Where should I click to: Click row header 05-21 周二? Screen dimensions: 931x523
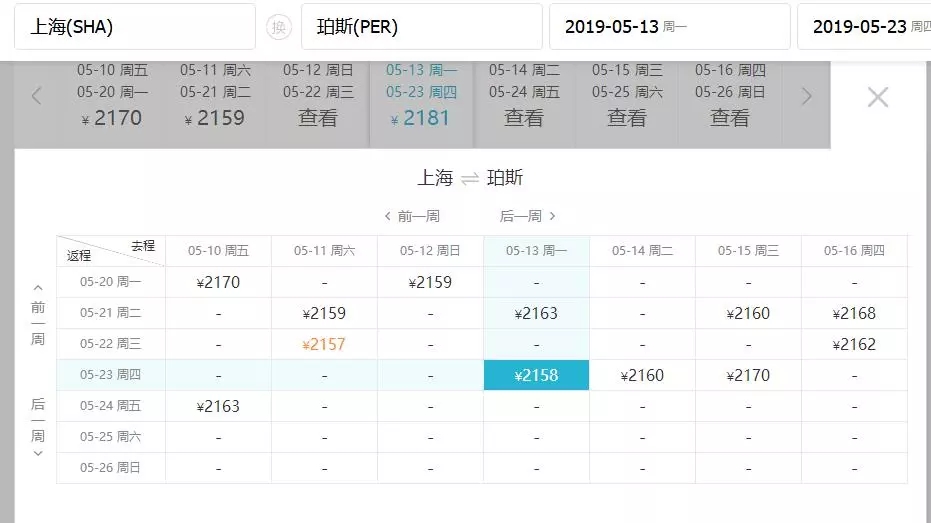click(x=111, y=313)
